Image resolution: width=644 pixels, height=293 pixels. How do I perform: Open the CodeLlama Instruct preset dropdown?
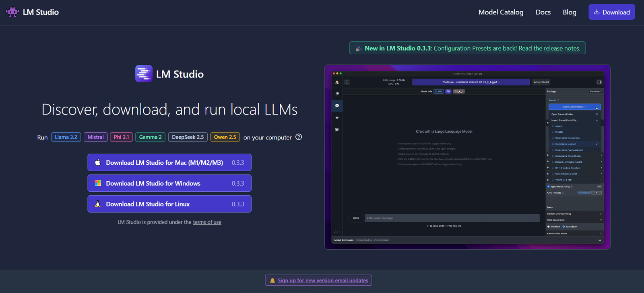pyautogui.click(x=574, y=107)
